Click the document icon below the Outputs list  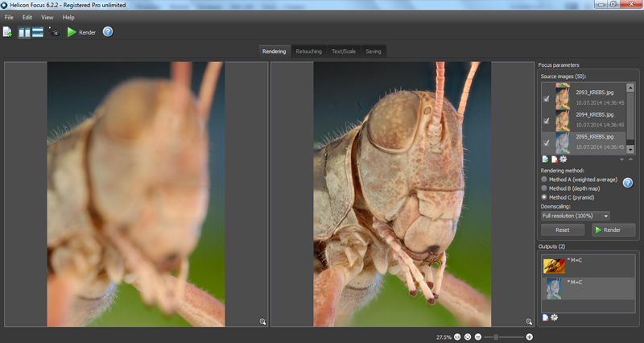(x=546, y=317)
